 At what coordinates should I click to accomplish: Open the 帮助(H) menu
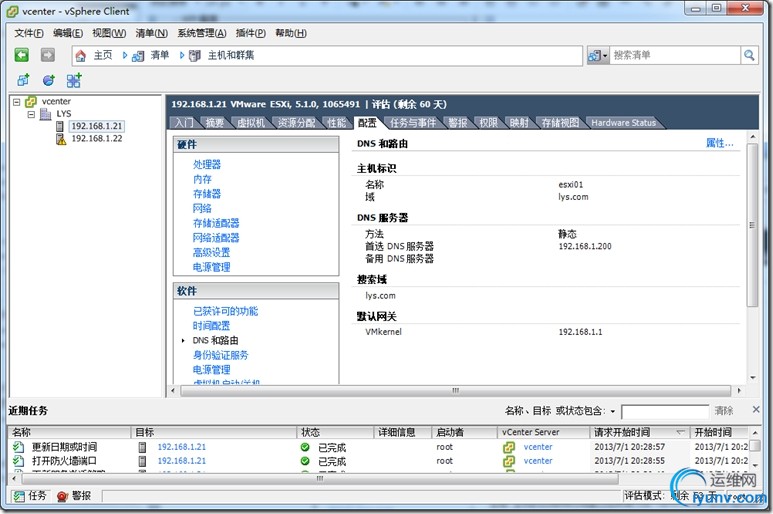(x=291, y=33)
